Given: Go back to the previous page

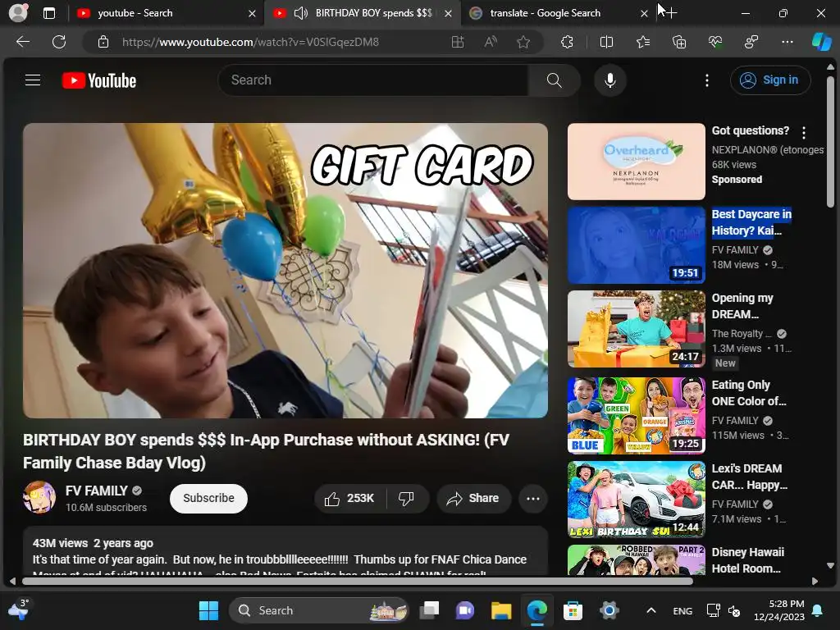Looking at the screenshot, I should coord(23,42).
